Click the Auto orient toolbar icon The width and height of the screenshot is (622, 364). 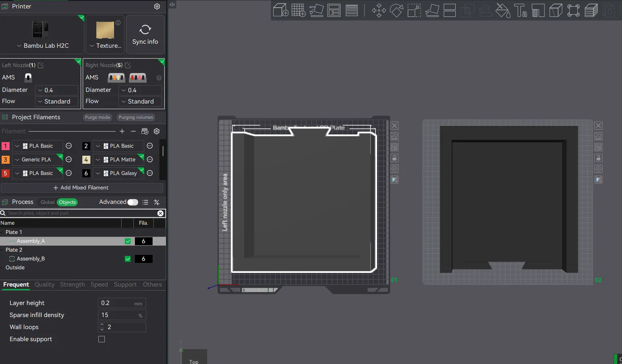pos(316,10)
